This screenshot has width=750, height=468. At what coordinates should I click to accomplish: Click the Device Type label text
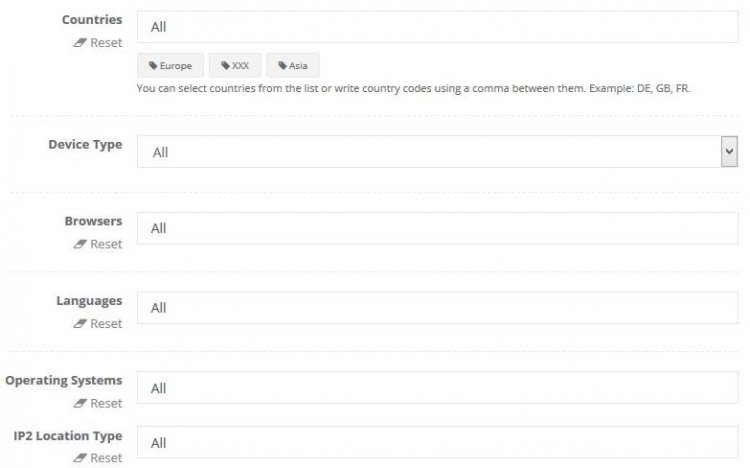pos(85,145)
